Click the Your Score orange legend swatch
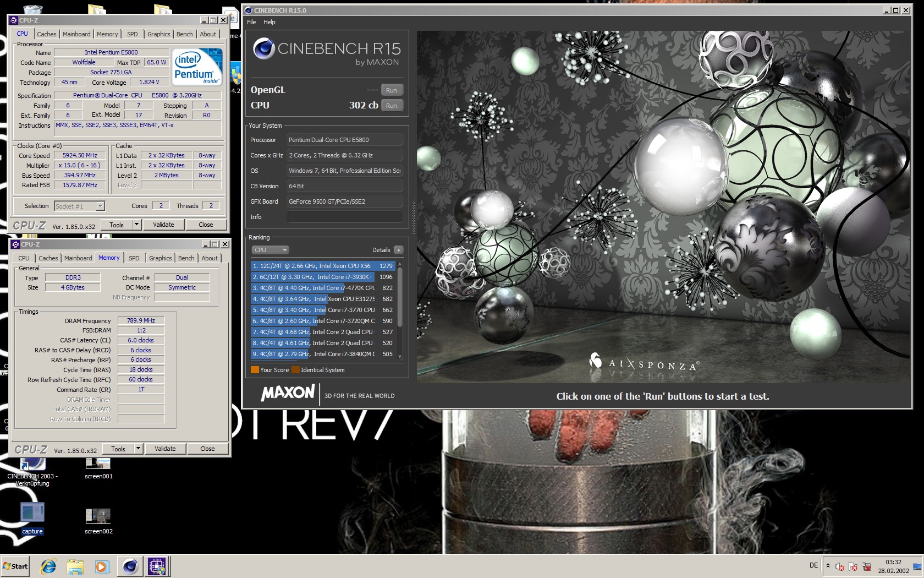The width and height of the screenshot is (924, 578). pyautogui.click(x=255, y=370)
